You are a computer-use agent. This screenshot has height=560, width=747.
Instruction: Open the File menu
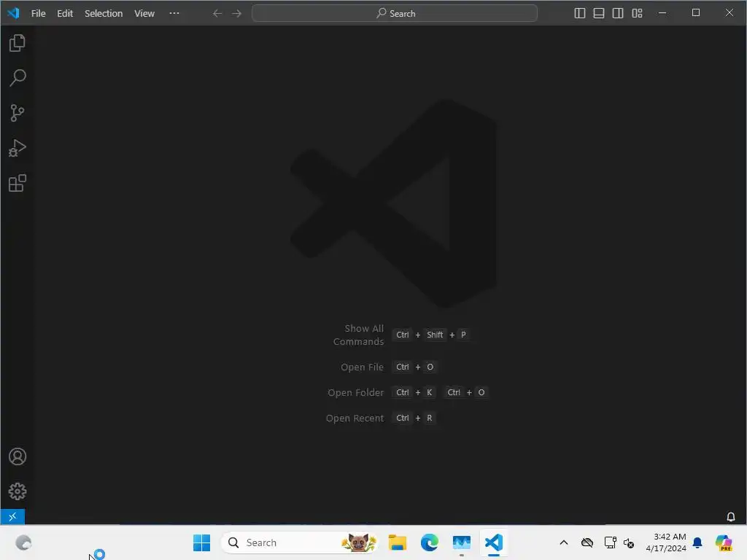click(38, 13)
